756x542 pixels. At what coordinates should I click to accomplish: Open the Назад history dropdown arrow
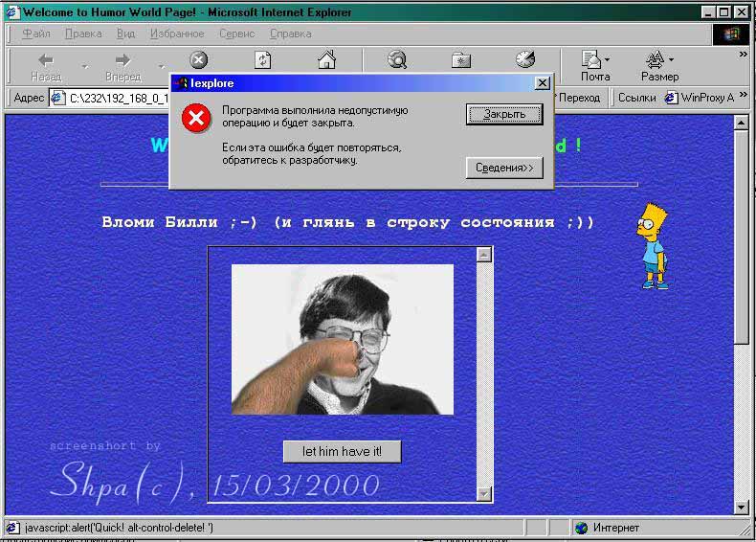click(85, 66)
